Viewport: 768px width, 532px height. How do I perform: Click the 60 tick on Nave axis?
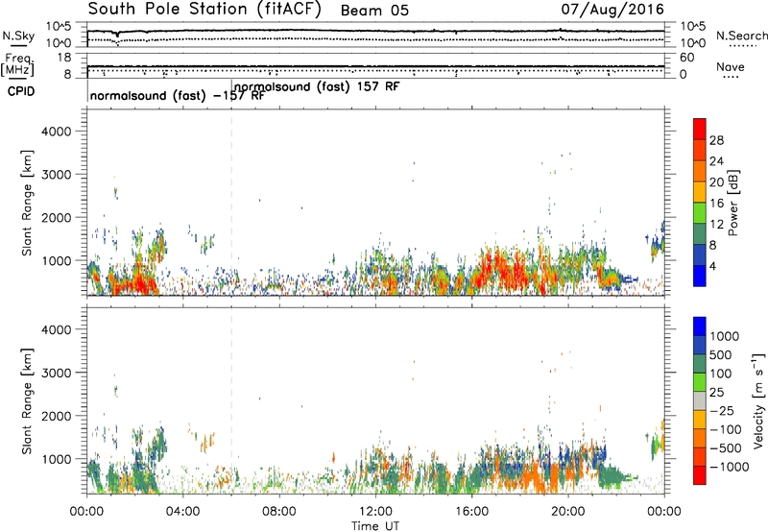pos(686,58)
